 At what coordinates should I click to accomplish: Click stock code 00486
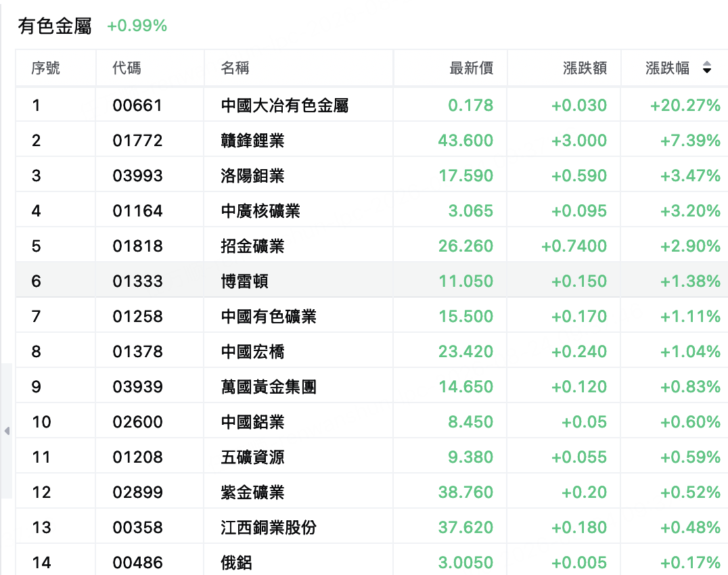point(137,563)
